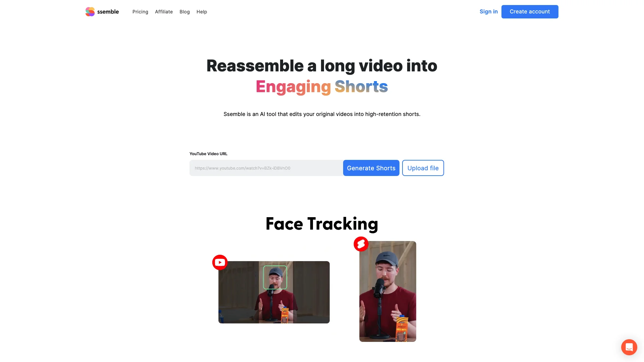
Task: Click the Ssemble colorful logo emblem
Action: click(89, 11)
